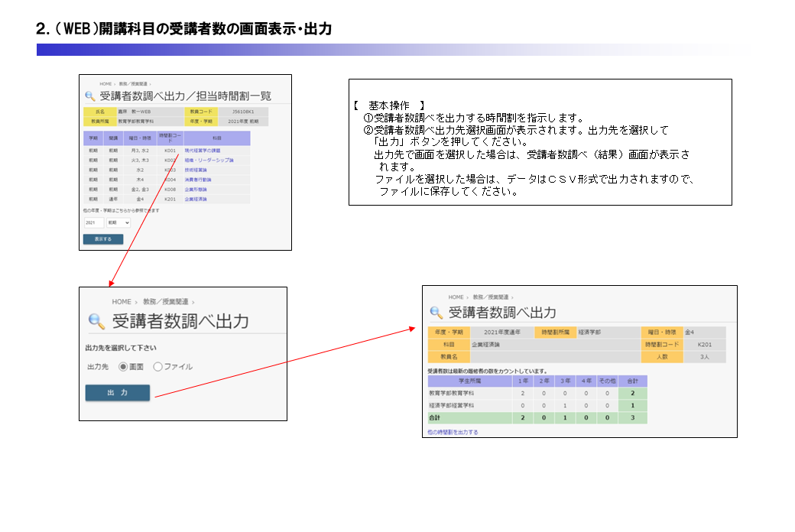Click the 出力先を選択して下さい prompt text
This screenshot has height=532, width=795.
(x=121, y=347)
